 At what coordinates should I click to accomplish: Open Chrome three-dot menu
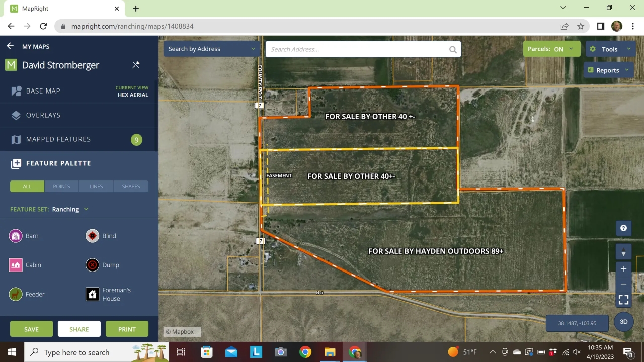[x=632, y=26]
